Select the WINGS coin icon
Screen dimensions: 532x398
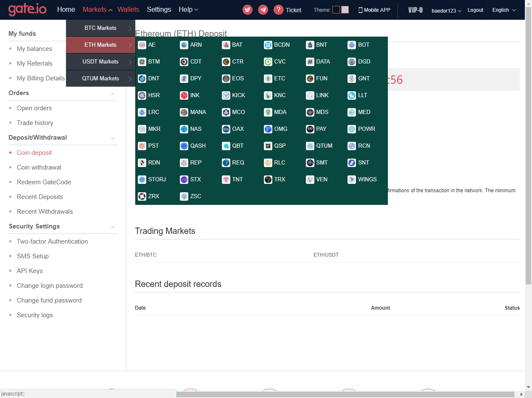coord(352,180)
